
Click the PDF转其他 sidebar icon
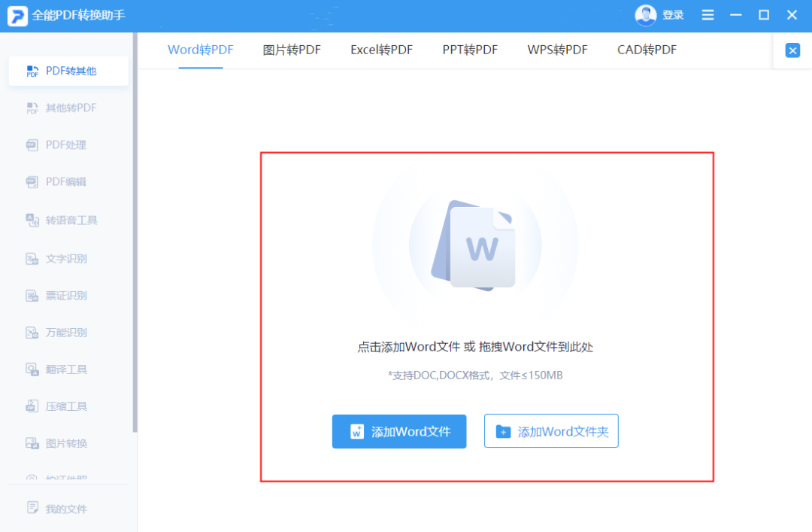(32, 71)
